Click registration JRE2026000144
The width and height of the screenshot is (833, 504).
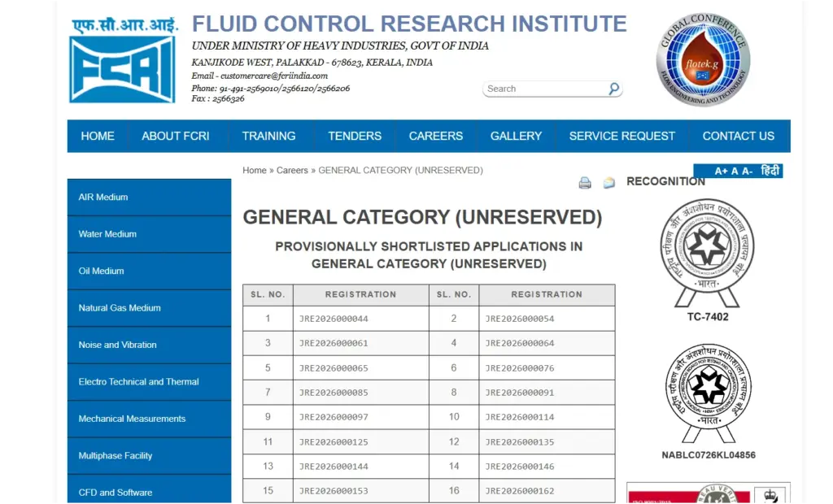tap(334, 467)
